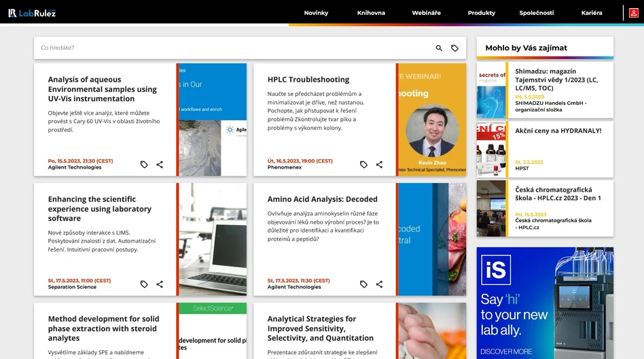Click the iS 'Say hi' advertisement banner
The width and height of the screenshot is (644, 359).
545,303
